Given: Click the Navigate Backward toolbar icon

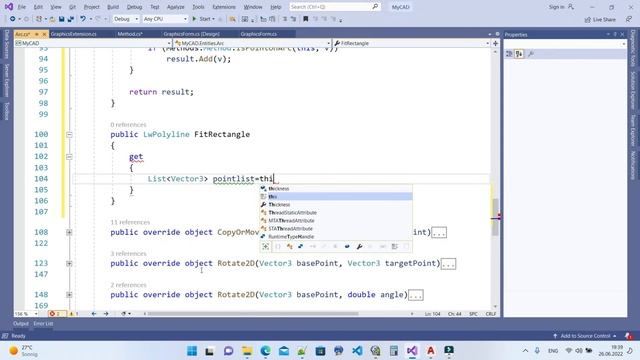Looking at the screenshot, I should [13, 19].
